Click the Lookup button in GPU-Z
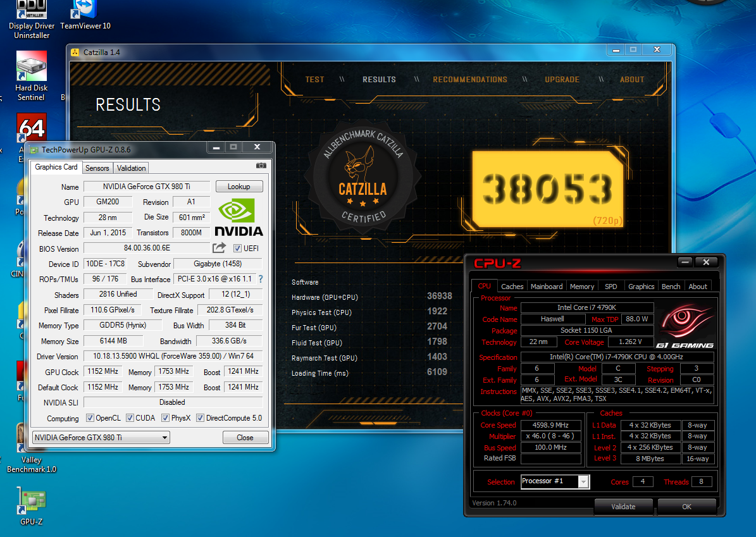Screen dimensions: 756x537 (239, 187)
